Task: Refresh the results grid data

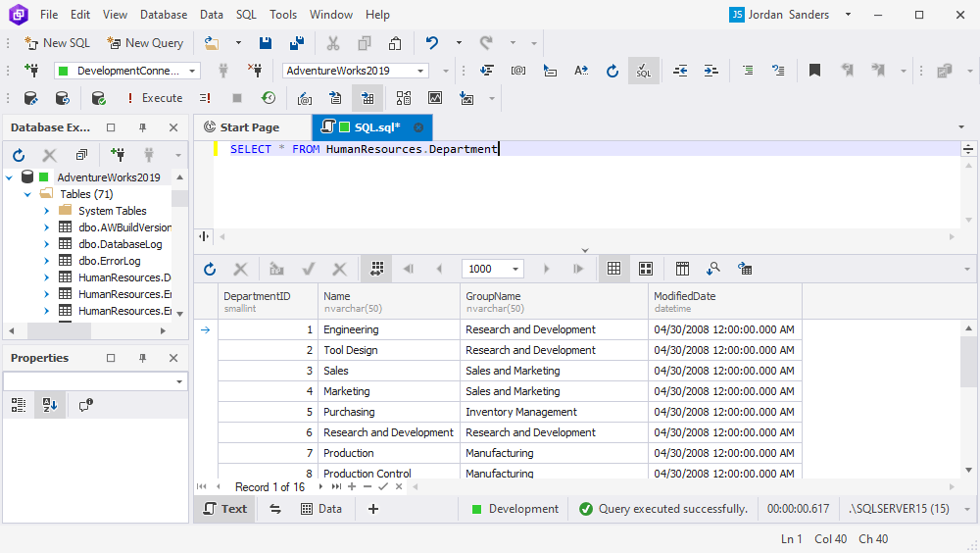Action: (x=210, y=269)
